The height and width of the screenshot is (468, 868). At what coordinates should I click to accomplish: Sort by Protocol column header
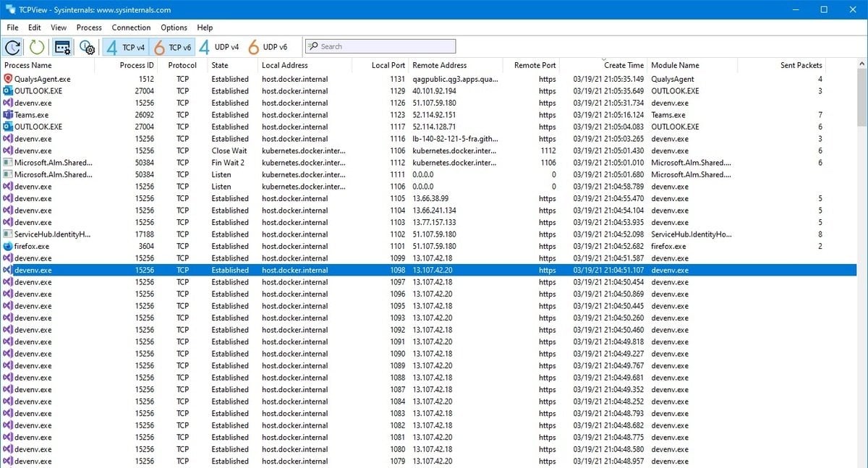coord(182,65)
